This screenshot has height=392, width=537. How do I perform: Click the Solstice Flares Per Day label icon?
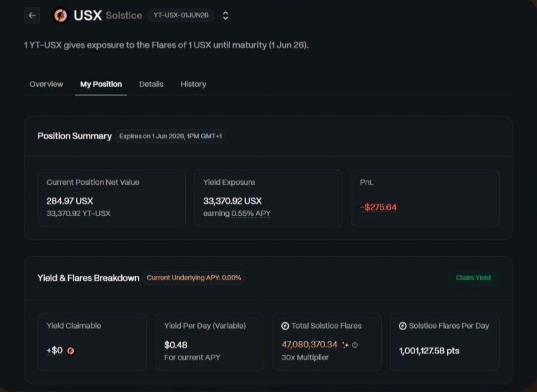[x=402, y=326]
